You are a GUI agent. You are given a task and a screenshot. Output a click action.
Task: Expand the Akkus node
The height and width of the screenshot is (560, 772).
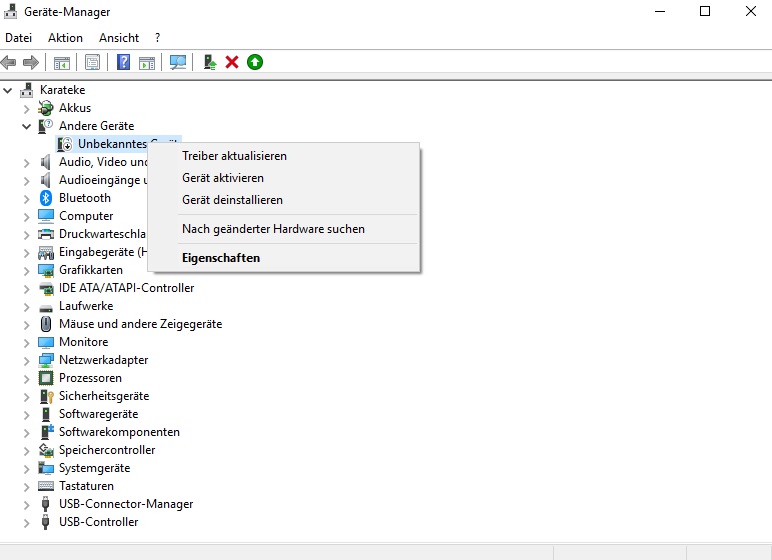[27, 108]
